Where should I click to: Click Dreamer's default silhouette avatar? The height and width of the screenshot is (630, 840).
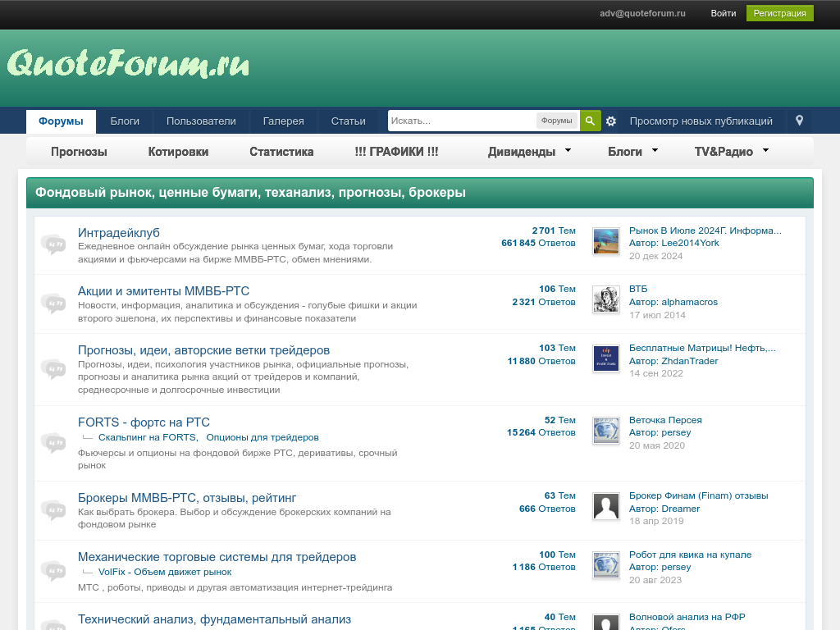pos(605,506)
